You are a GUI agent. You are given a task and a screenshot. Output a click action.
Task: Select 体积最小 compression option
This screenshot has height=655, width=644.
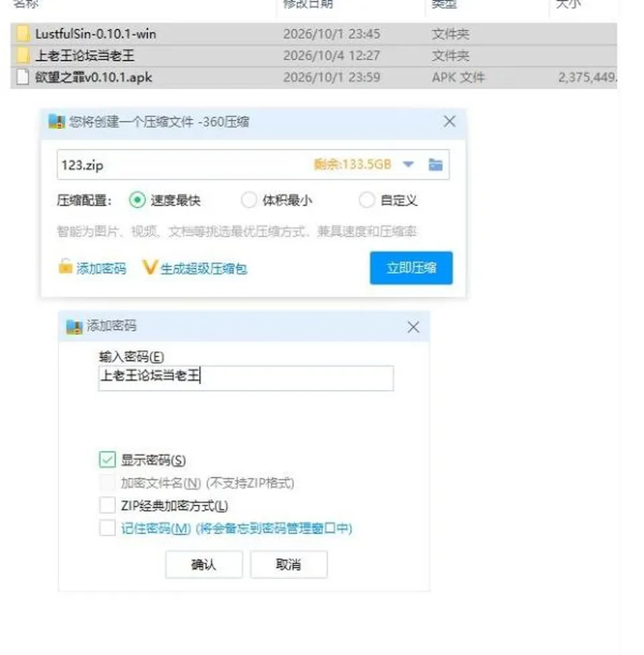tap(249, 200)
